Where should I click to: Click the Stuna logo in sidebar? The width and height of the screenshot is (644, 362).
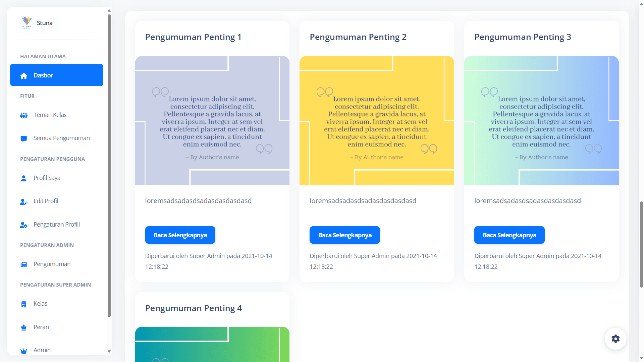(x=27, y=23)
